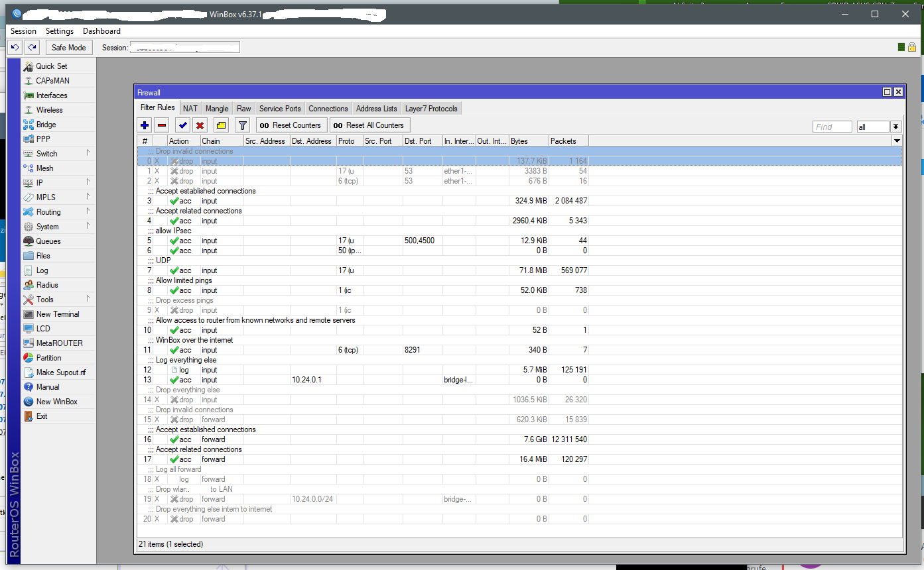
Task: Open MetaROUTER in the sidebar
Action: 60,343
